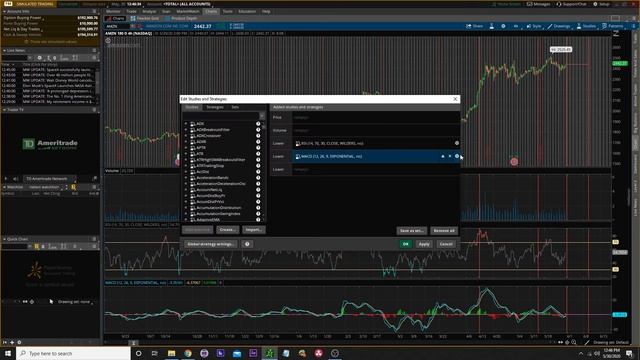Open the MarketWatch main tab
The height and width of the screenshot is (360, 640).
(x=188, y=11)
